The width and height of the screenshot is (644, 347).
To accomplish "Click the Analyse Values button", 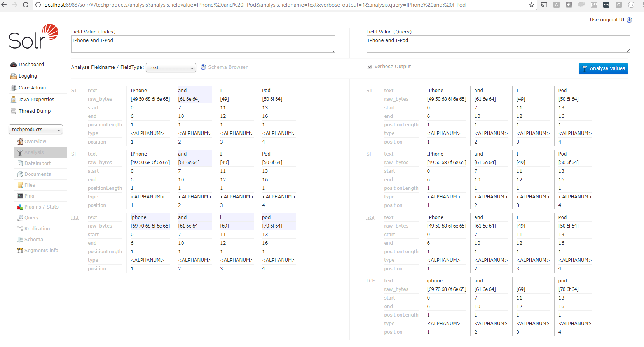I will click(x=603, y=68).
